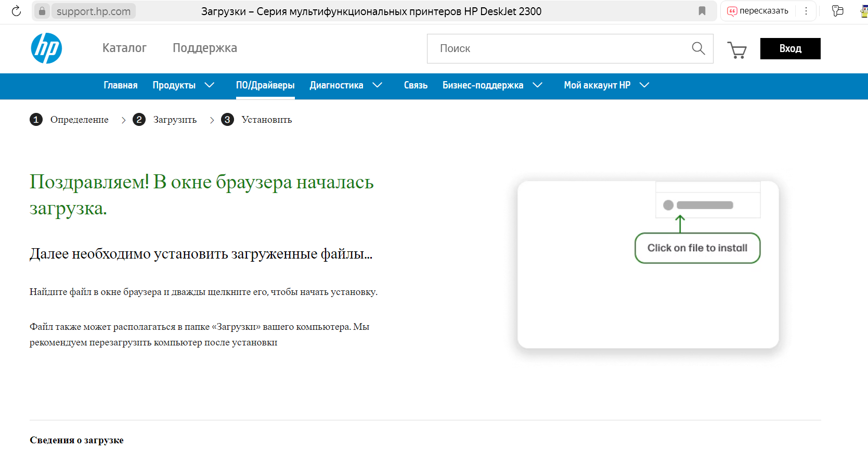
Task: Click the support.hp.com address text
Action: pos(94,11)
